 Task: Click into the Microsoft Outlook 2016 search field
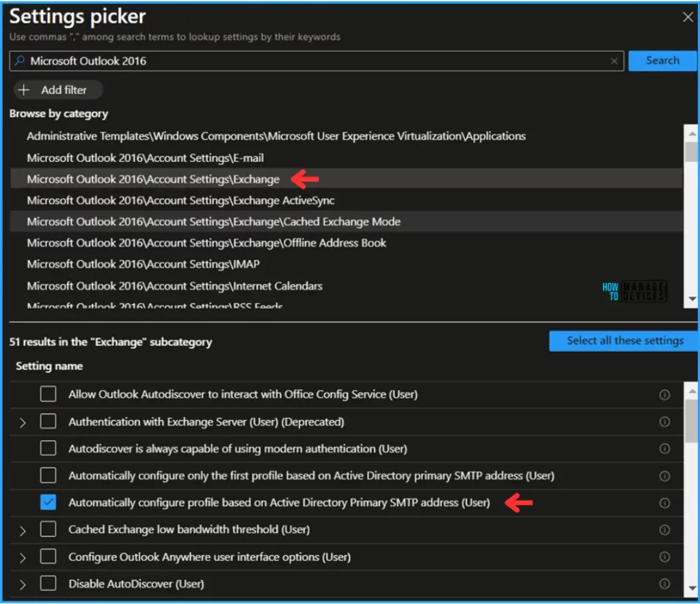pos(316,61)
